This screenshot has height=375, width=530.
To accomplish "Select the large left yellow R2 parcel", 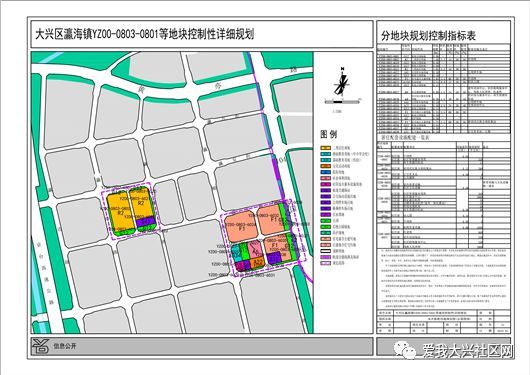I will coord(120,212).
